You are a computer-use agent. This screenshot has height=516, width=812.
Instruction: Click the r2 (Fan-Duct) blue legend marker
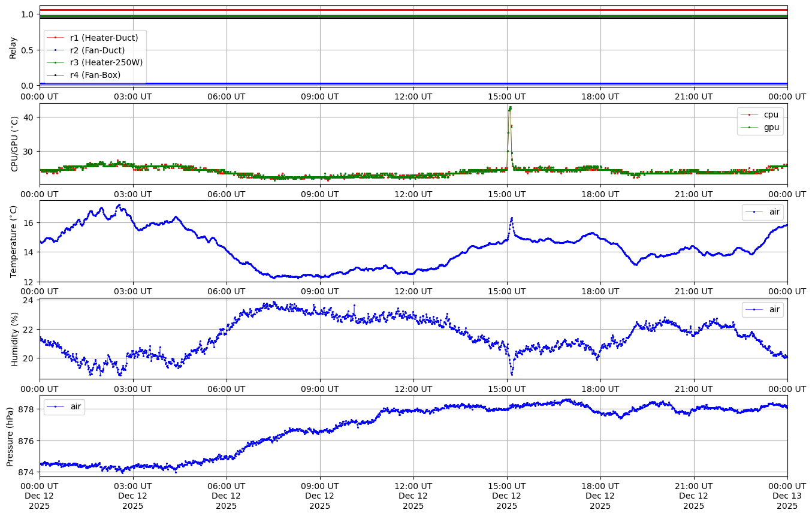click(55, 50)
